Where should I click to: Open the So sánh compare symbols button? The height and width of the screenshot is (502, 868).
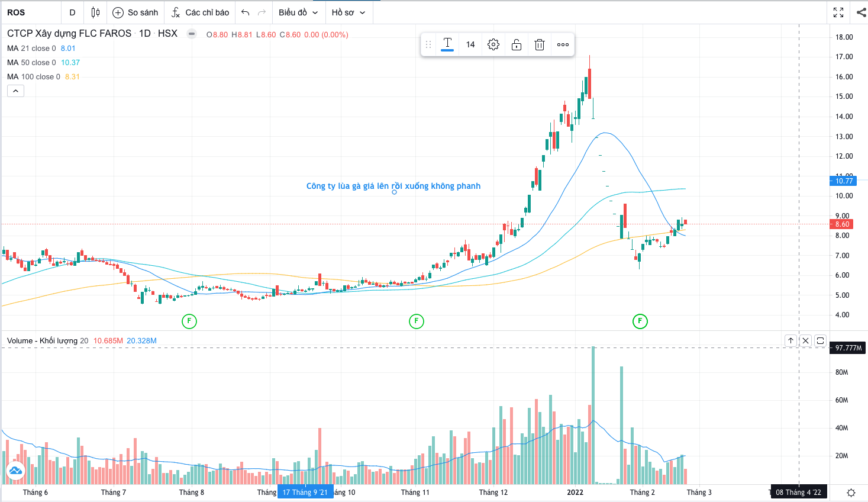pyautogui.click(x=135, y=12)
